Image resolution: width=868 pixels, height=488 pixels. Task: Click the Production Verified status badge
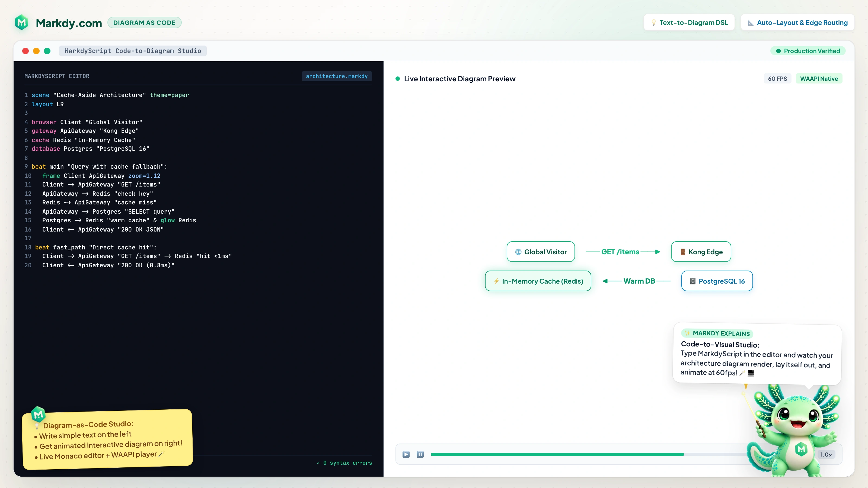[x=808, y=51]
